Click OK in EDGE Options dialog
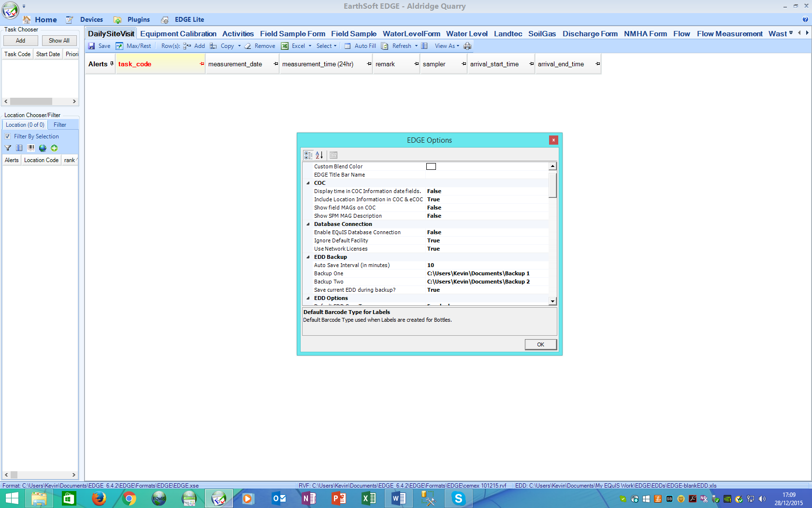This screenshot has width=812, height=508. pos(540,344)
